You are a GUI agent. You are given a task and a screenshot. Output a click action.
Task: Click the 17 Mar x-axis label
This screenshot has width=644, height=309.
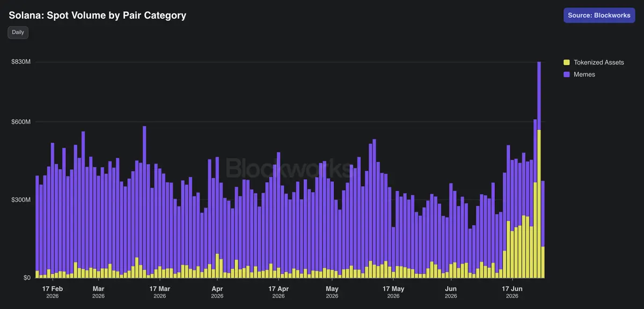coord(160,292)
